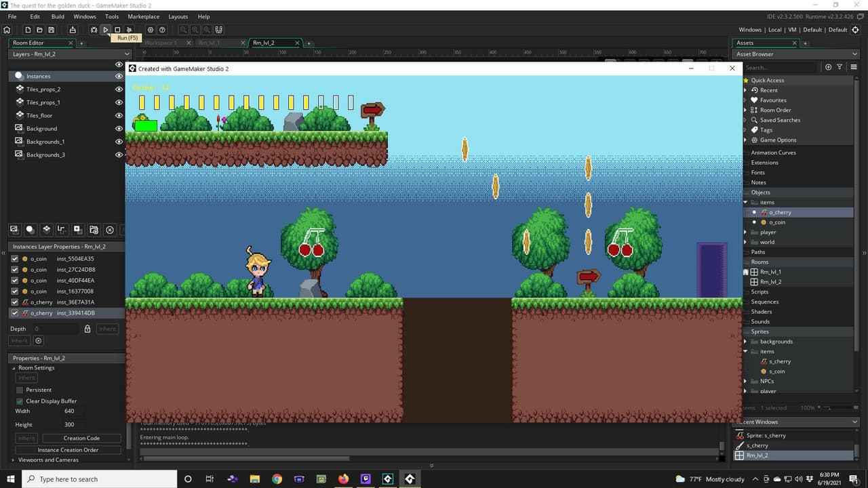Open the Asset Browser hamburger menu
The image size is (868, 488).
[854, 67]
